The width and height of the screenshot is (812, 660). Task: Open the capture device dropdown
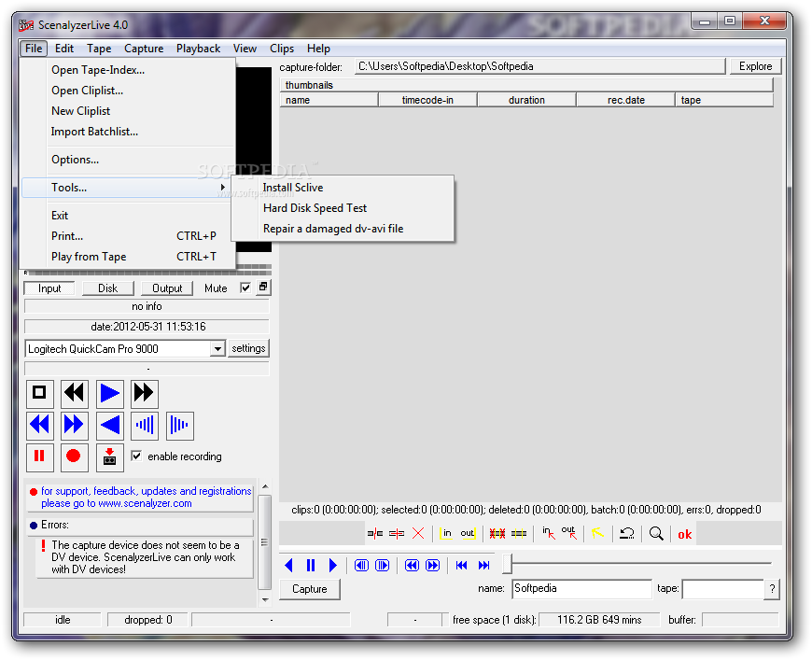coord(218,349)
